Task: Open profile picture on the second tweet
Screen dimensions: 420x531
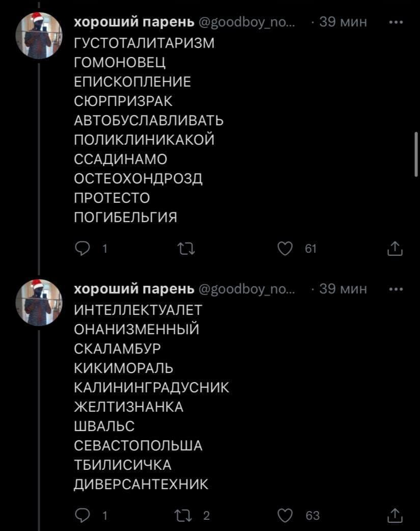Action: [39, 302]
